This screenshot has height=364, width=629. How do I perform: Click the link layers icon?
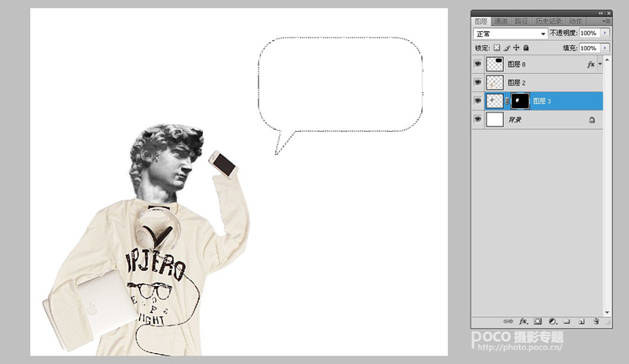(x=509, y=321)
